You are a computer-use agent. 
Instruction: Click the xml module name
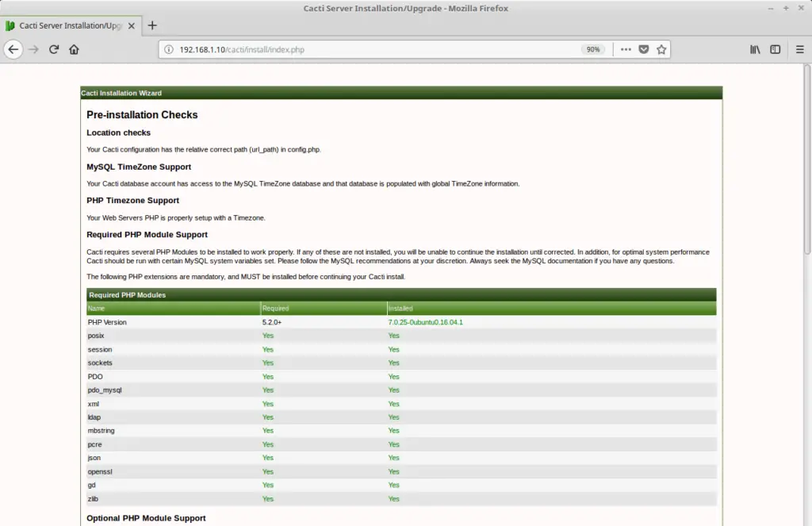coord(94,404)
